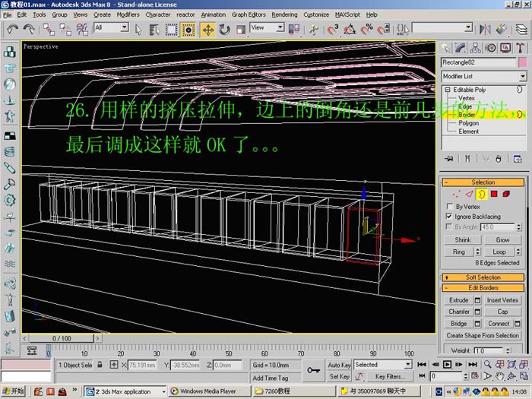Activate the Select and Rotate tool
Image resolution: width=532 pixels, height=399 pixels.
click(x=224, y=30)
